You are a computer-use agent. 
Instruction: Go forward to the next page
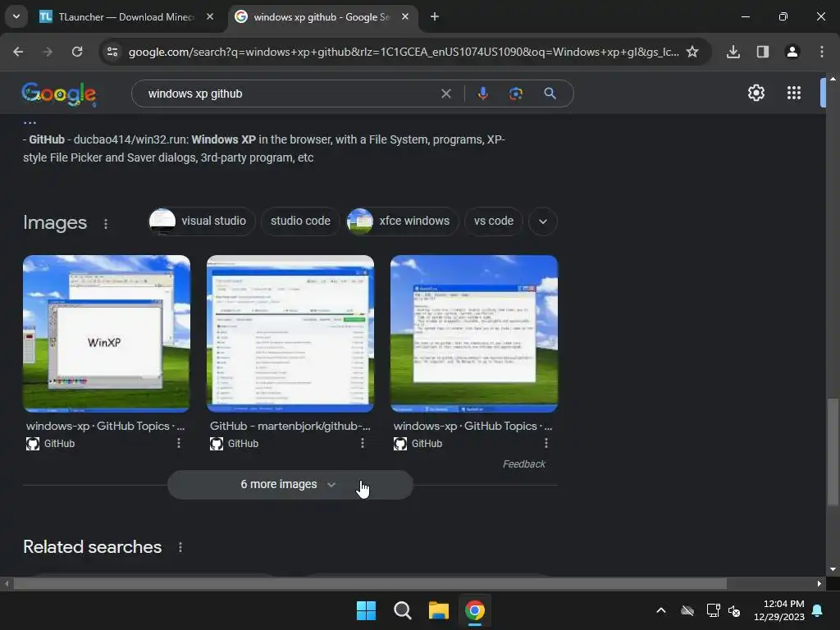[x=48, y=52]
